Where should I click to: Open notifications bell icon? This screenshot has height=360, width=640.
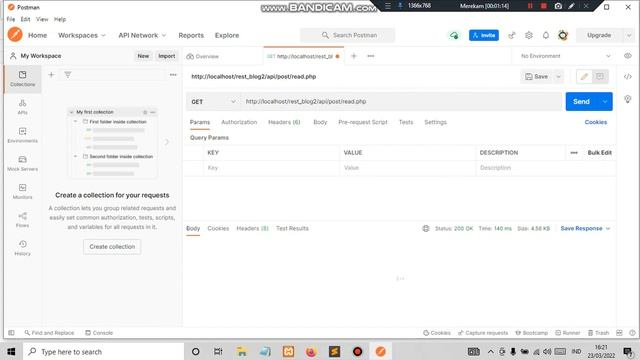(546, 36)
